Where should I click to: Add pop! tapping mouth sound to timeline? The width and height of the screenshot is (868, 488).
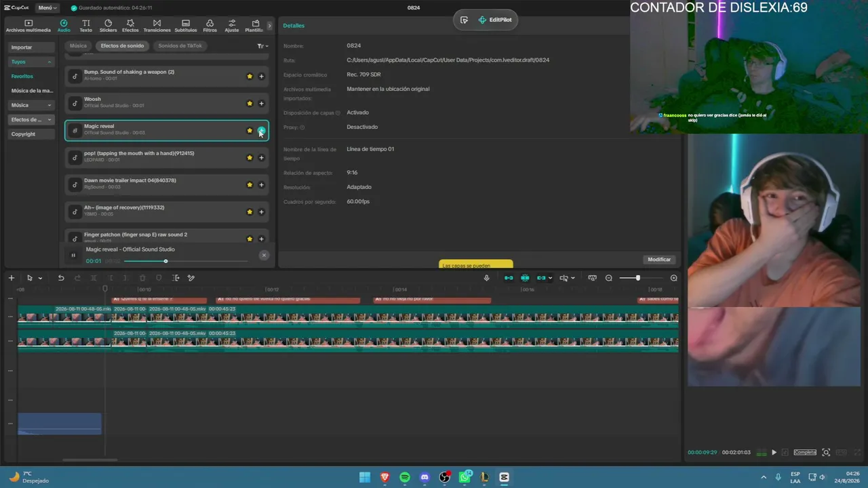click(x=261, y=157)
